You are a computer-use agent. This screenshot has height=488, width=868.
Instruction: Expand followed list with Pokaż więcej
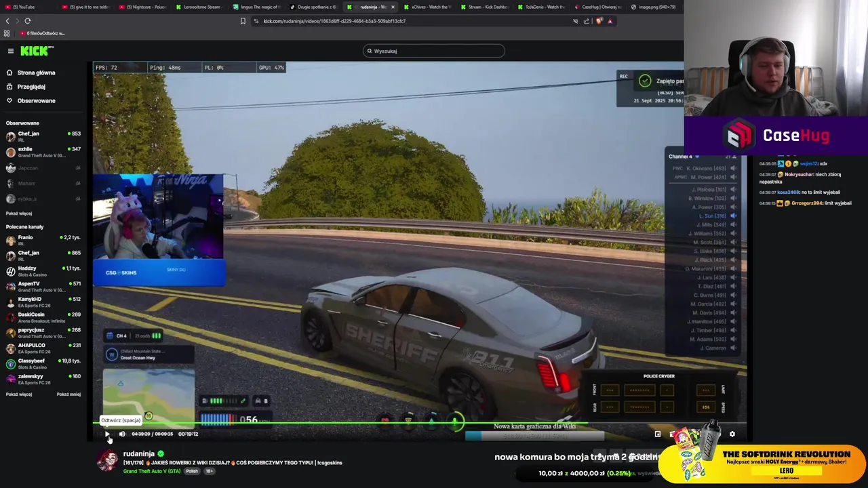point(19,213)
